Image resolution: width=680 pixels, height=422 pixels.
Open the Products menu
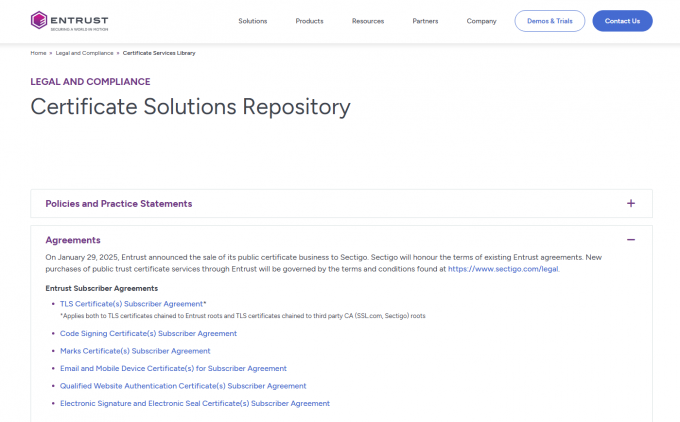coord(309,21)
